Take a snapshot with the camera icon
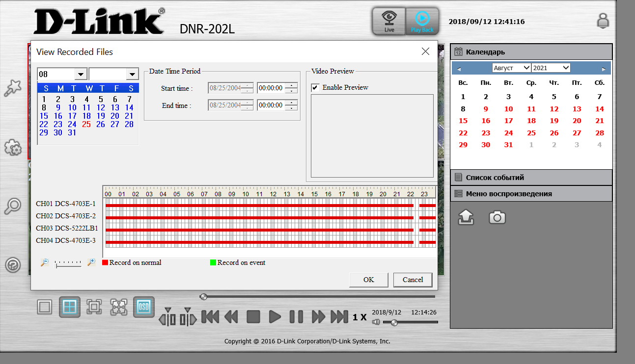Image resolution: width=635 pixels, height=364 pixels. coord(497,217)
